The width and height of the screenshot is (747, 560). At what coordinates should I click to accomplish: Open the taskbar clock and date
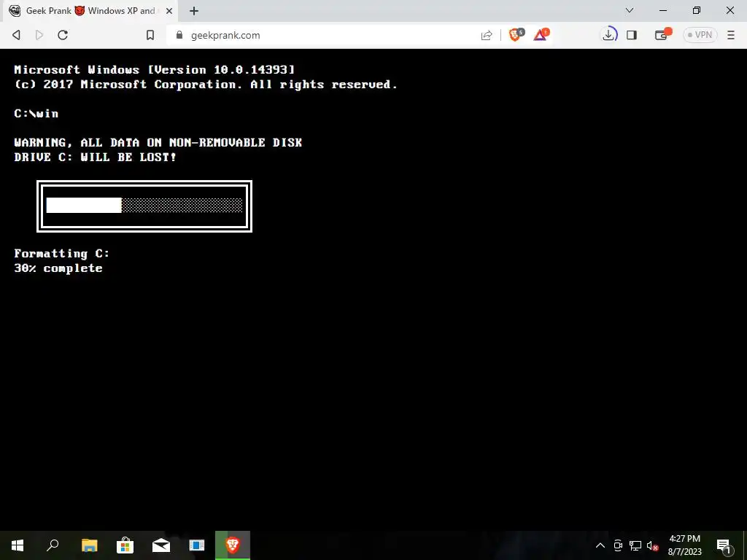coord(684,545)
